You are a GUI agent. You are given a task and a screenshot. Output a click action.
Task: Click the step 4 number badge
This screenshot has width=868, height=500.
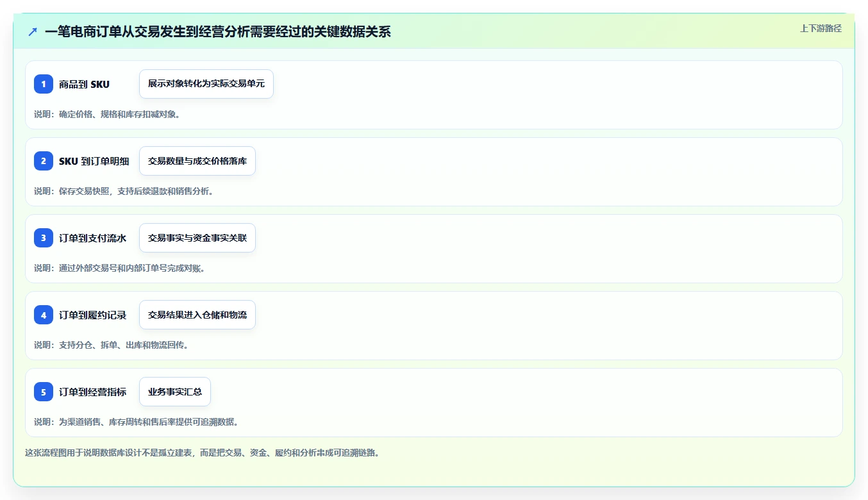pos(44,315)
